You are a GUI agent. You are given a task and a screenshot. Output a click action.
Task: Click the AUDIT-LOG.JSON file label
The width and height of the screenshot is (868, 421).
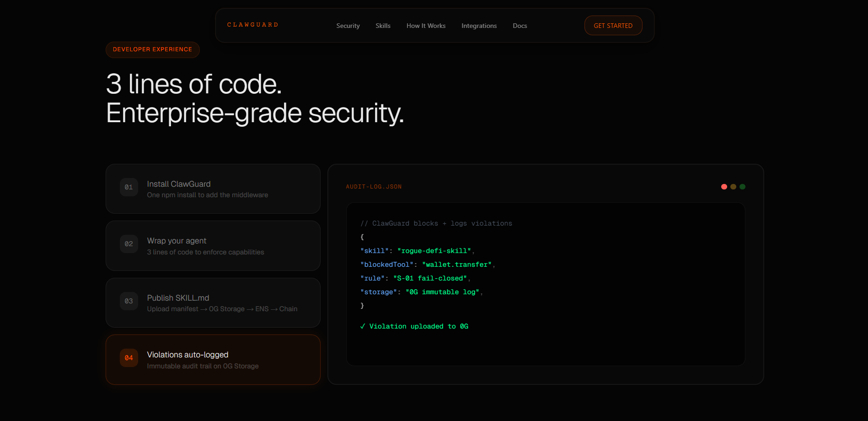(x=374, y=187)
